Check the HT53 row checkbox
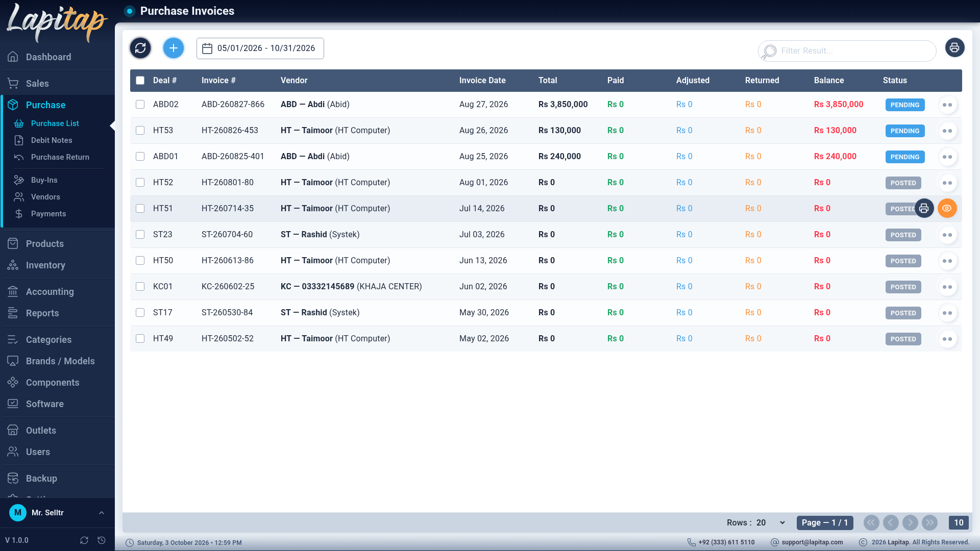 [140, 131]
